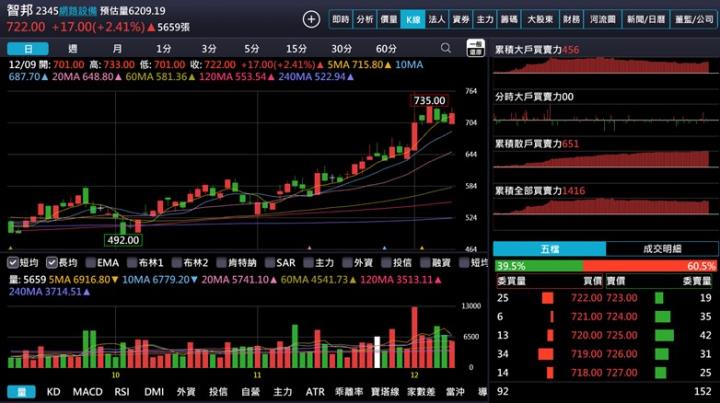Switch lower indicator to 家數差
Viewport: 720px width, 403px height.
click(x=421, y=392)
